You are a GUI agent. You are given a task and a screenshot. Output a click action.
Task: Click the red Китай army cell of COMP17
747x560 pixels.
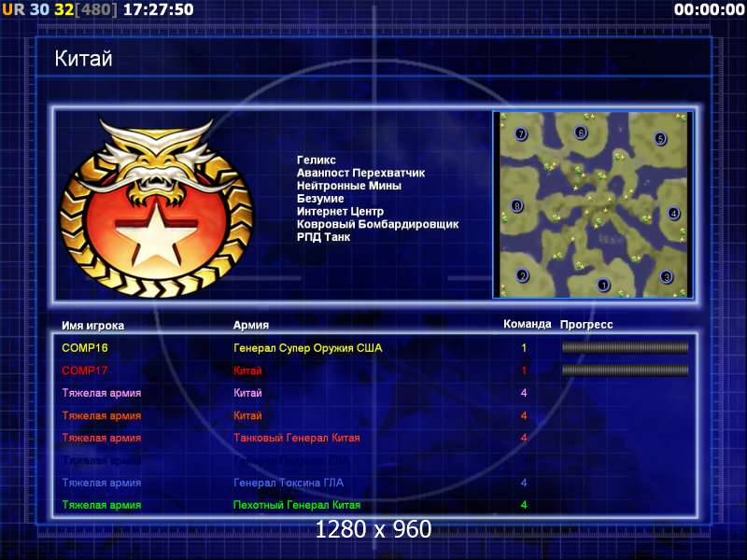[x=247, y=371]
